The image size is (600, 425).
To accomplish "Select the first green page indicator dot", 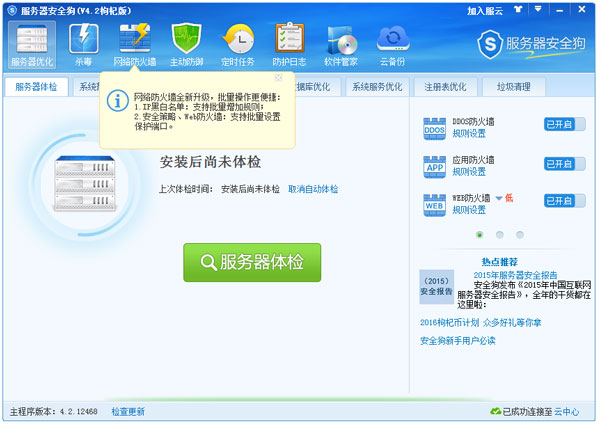I will [x=479, y=234].
